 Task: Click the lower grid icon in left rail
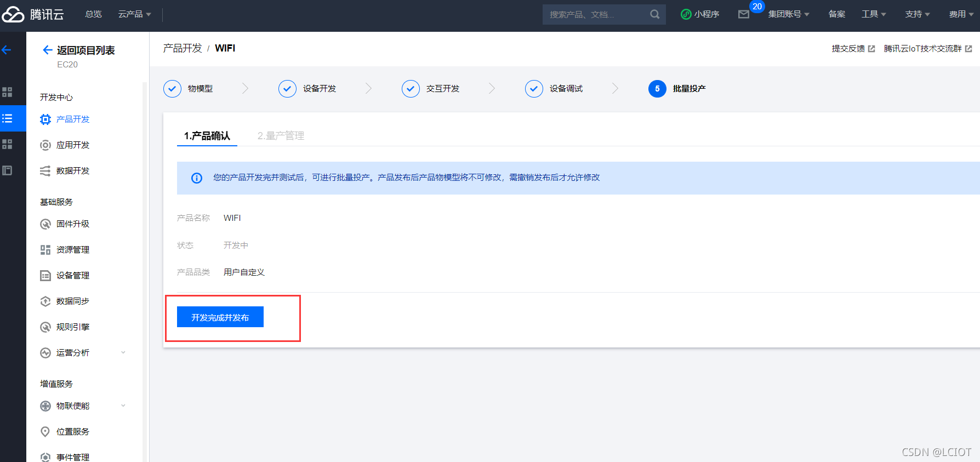pos(7,144)
